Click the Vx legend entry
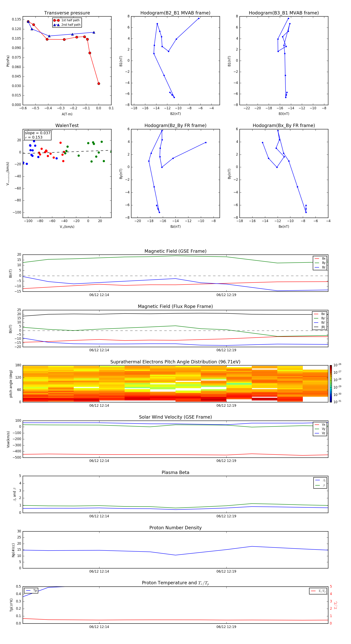351x644 pixels. click(x=320, y=424)
